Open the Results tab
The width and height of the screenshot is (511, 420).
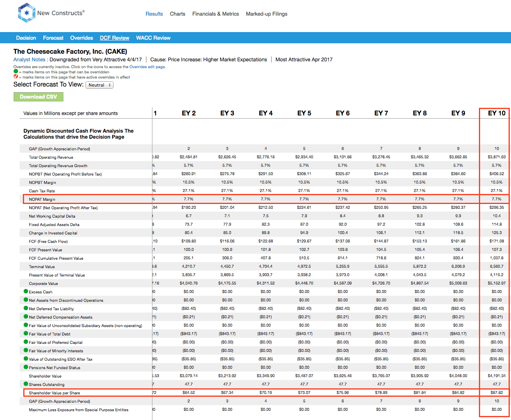point(154,14)
